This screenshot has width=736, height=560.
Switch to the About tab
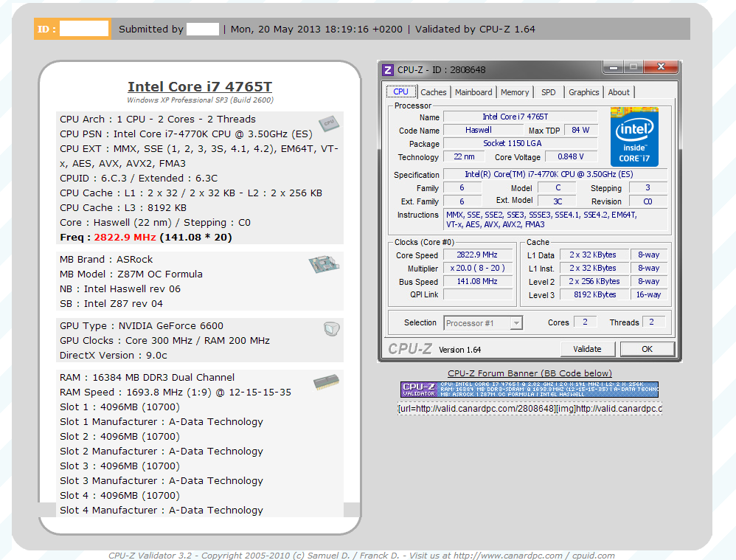619,91
